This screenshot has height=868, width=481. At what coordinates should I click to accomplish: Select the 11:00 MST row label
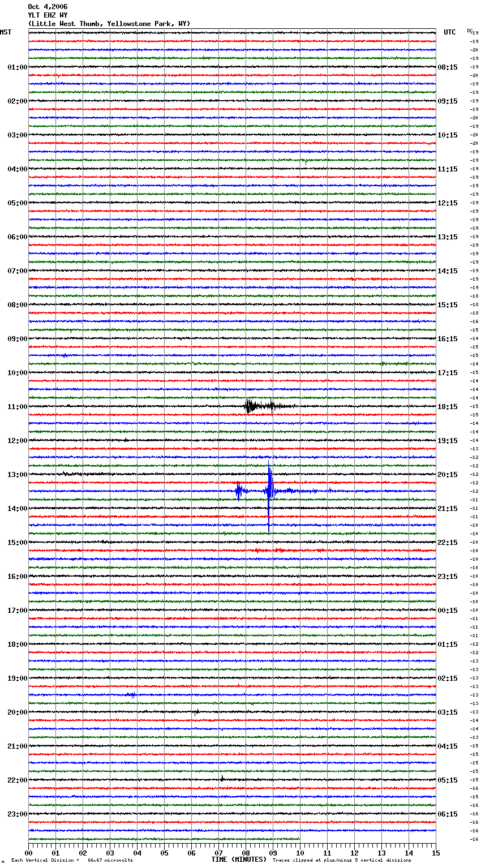[x=17, y=407]
